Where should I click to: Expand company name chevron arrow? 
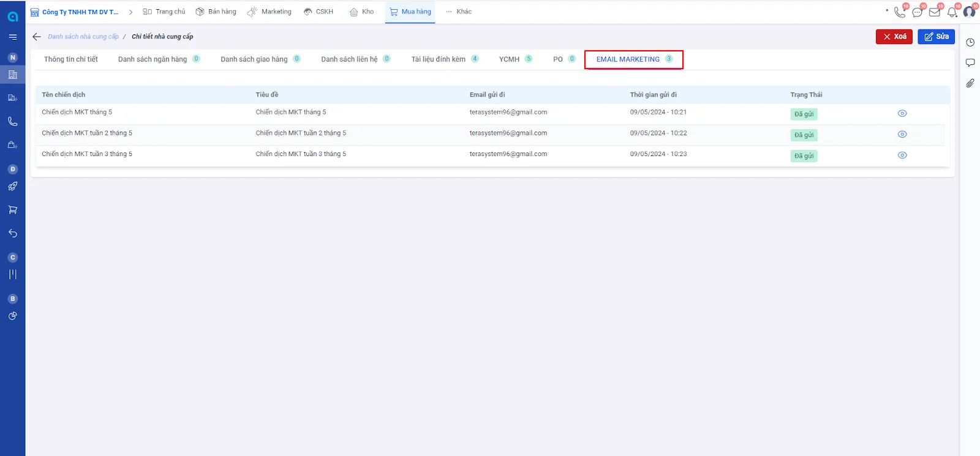click(x=130, y=12)
